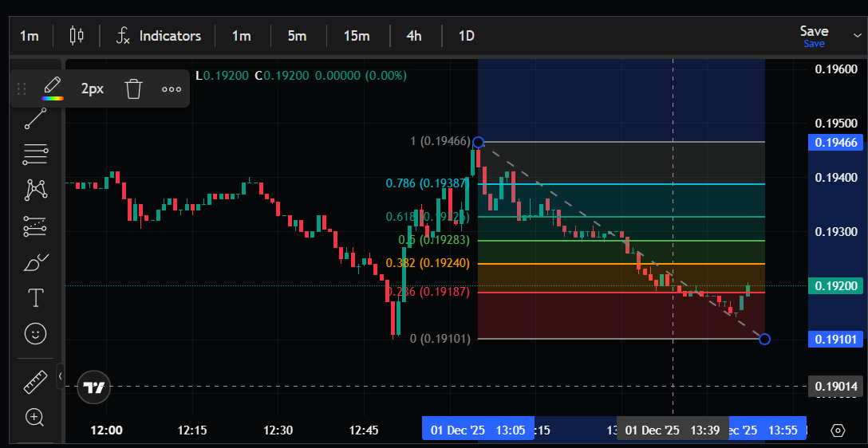This screenshot has width=868, height=448.
Task: Collapse the left drawing toolbar arrow
Action: click(61, 376)
